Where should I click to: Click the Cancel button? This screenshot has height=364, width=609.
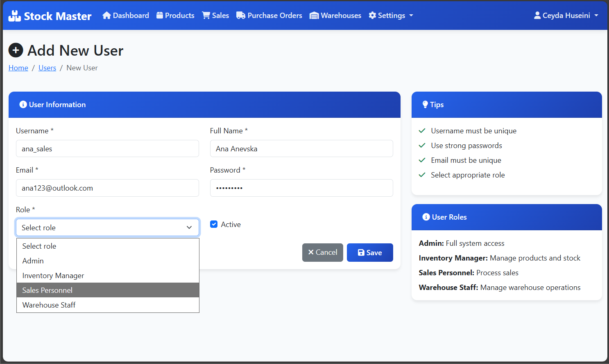(x=322, y=252)
